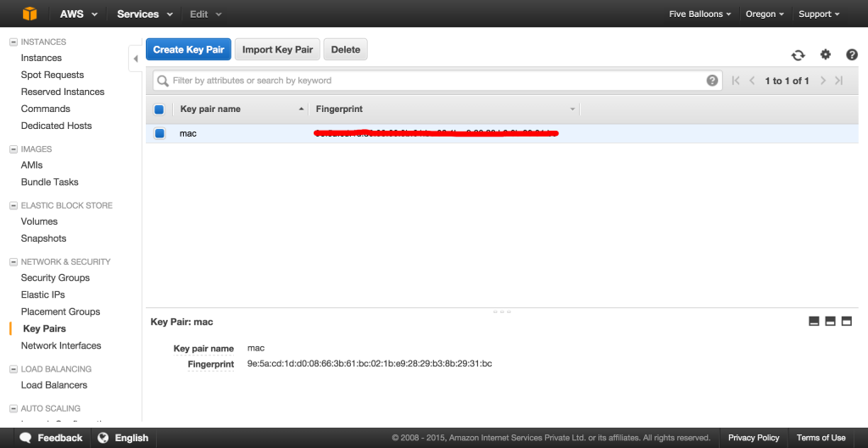Refresh the key pairs list
This screenshot has width=868, height=448.
pos(798,55)
